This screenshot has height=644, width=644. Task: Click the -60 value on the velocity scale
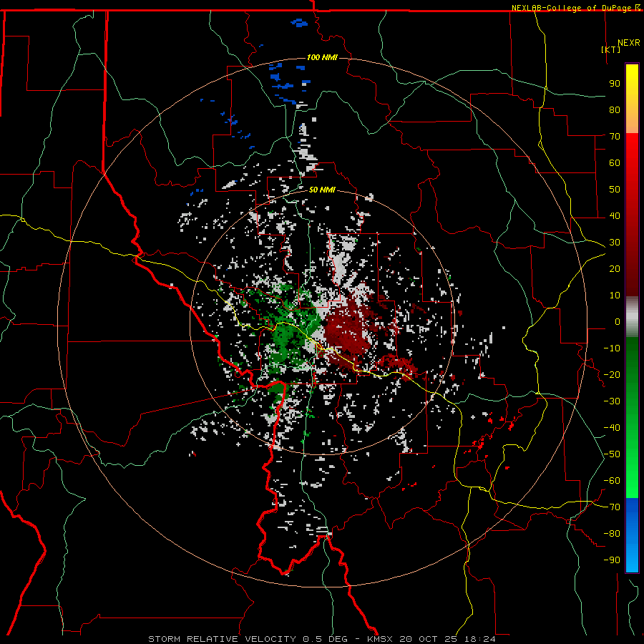pos(612,481)
